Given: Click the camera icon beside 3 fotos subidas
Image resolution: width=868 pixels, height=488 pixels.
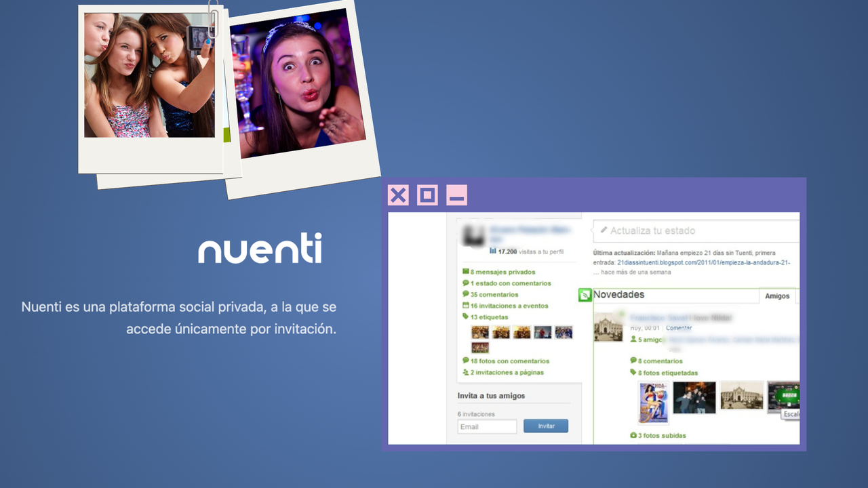Looking at the screenshot, I should [633, 435].
